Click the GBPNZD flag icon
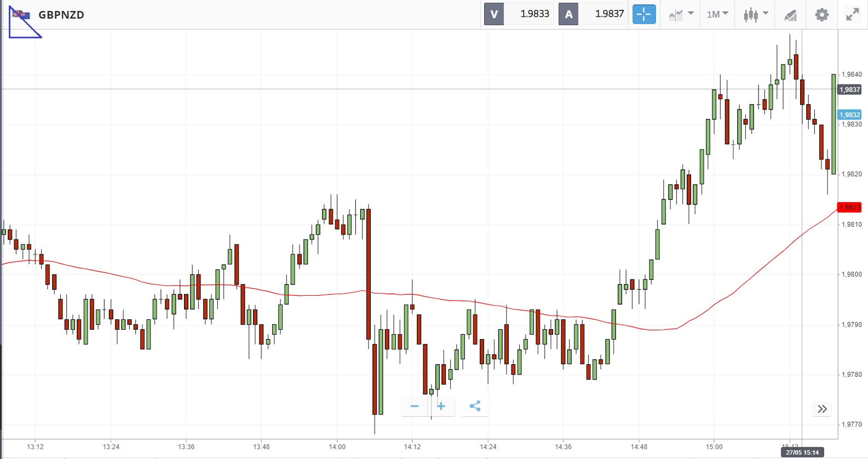The width and height of the screenshot is (868, 459). point(21,15)
